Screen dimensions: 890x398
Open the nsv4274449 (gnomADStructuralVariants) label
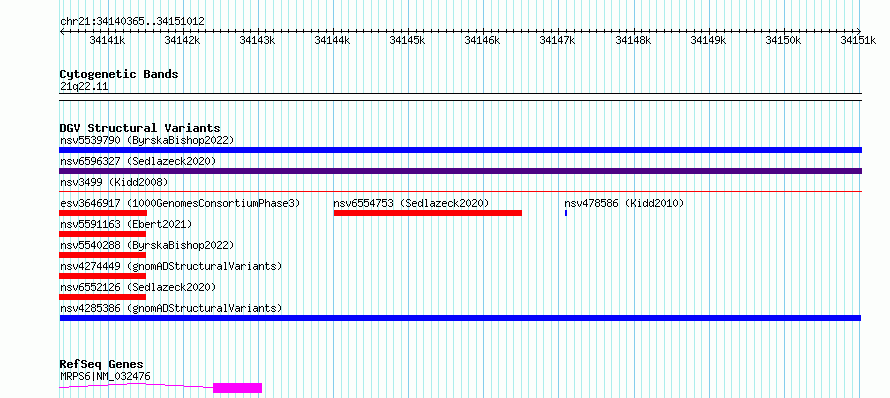pos(171,266)
